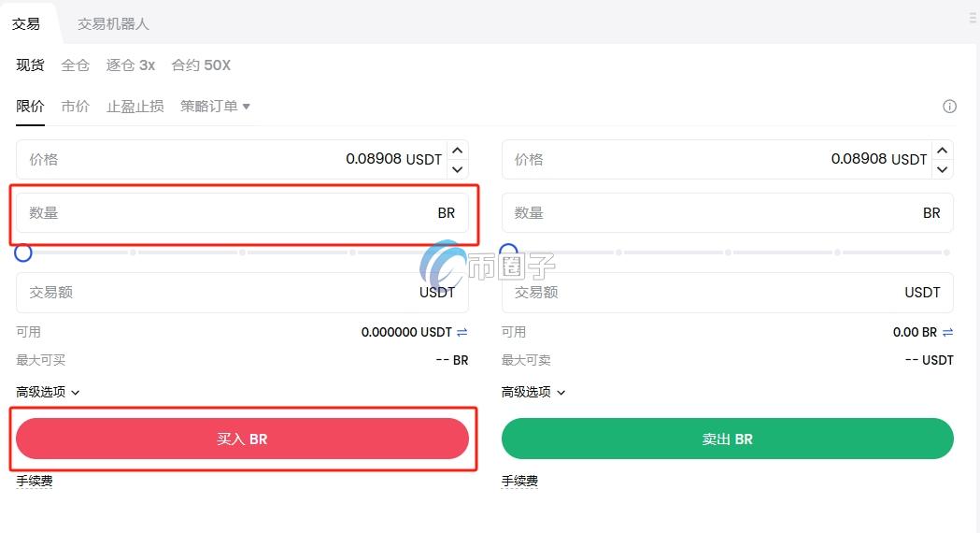Decrease sell price with down arrow
The image size is (980, 533).
pos(943,169)
